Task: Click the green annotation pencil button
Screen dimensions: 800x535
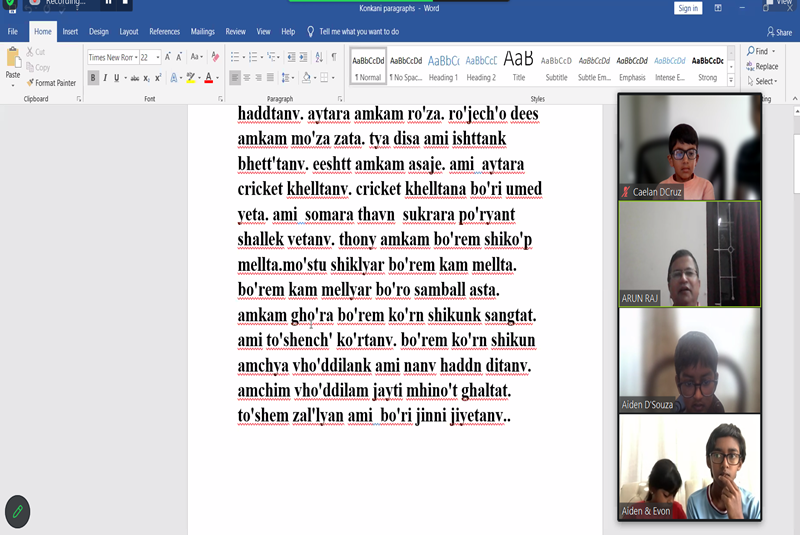Action: [x=17, y=511]
